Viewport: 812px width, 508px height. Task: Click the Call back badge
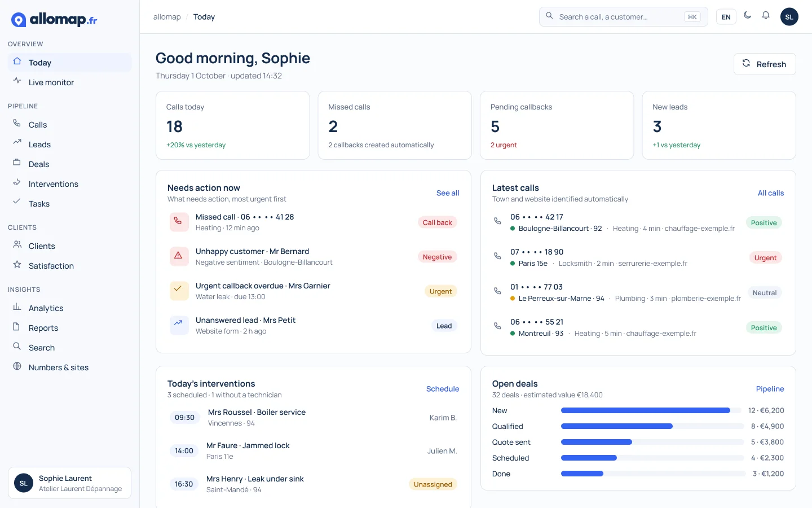(438, 222)
